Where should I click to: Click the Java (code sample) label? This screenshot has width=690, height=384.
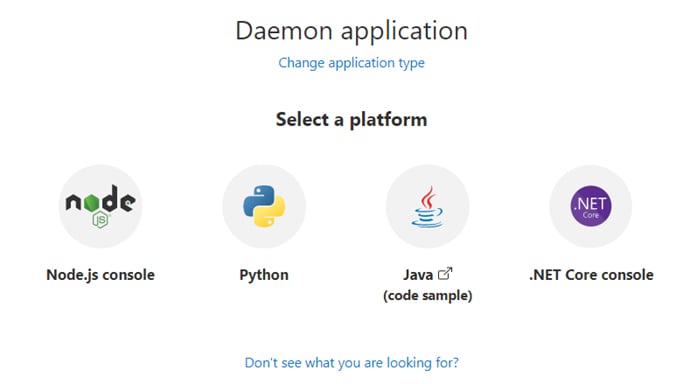point(427,285)
